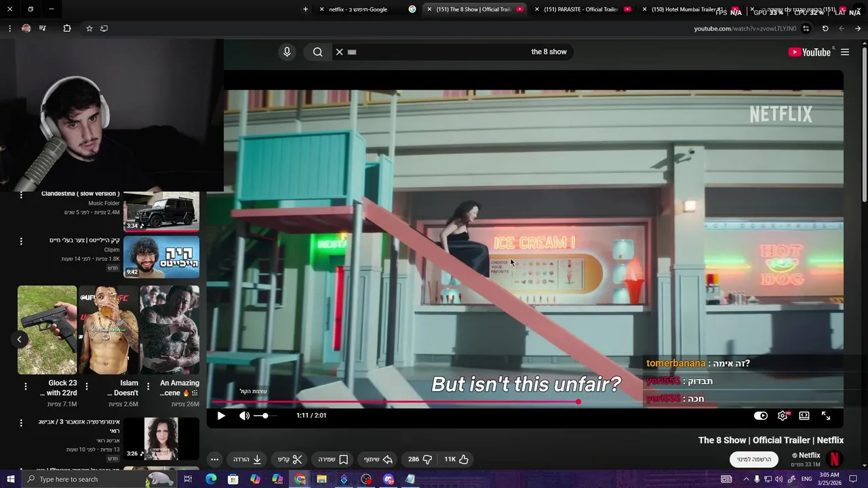Show hidden system tray icons
The image size is (868, 488).
746,479
